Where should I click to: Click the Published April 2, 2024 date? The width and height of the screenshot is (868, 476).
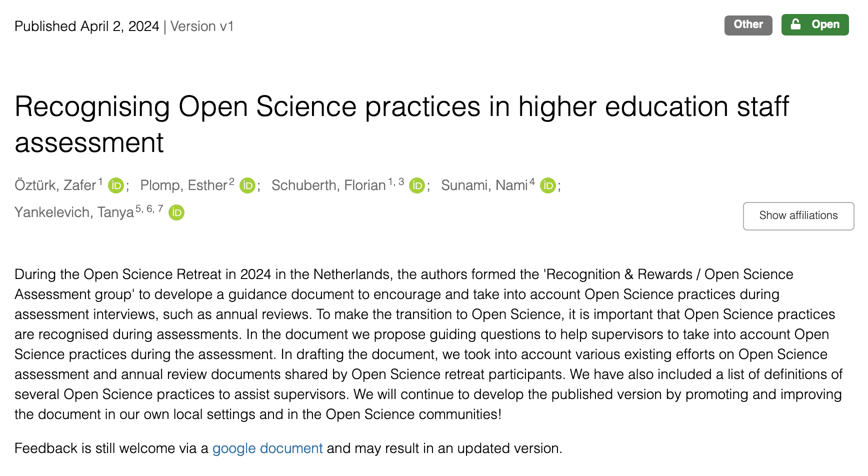point(87,26)
